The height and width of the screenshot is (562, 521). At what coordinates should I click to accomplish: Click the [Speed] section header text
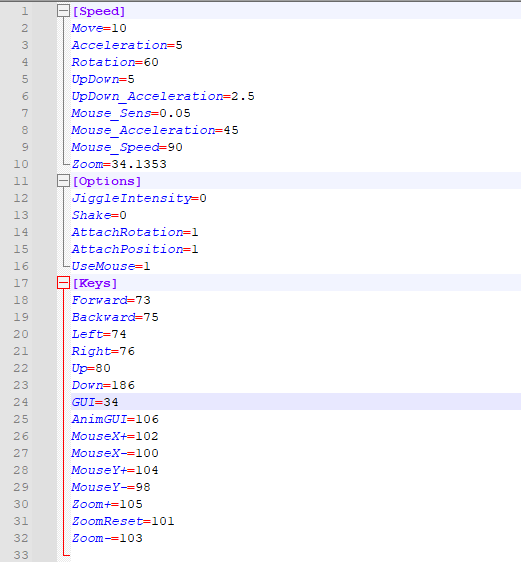99,11
